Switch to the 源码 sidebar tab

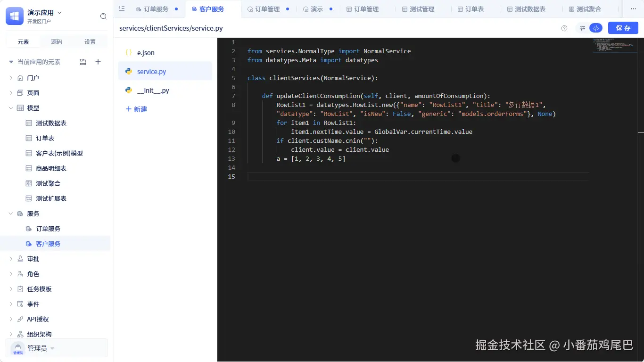click(x=57, y=42)
